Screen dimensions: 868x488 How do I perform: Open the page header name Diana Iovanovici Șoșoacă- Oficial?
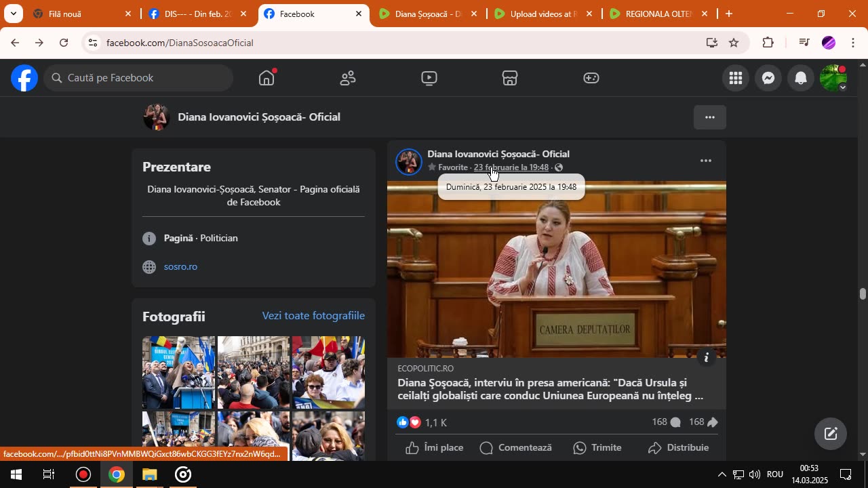[259, 117]
